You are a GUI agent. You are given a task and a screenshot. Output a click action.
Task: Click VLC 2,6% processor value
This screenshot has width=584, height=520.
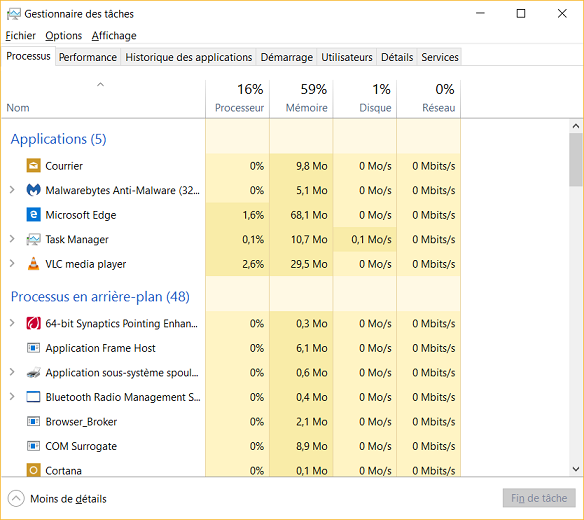point(253,264)
